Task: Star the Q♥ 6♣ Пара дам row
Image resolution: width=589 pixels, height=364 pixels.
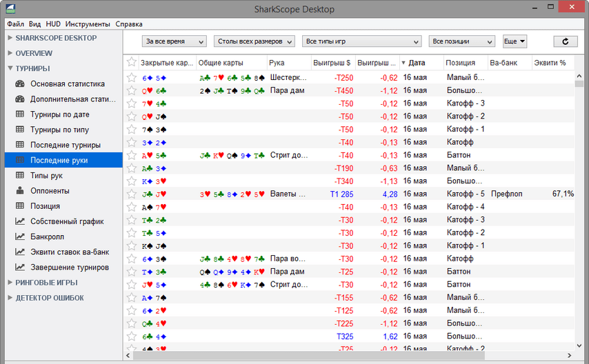Action: [x=131, y=90]
